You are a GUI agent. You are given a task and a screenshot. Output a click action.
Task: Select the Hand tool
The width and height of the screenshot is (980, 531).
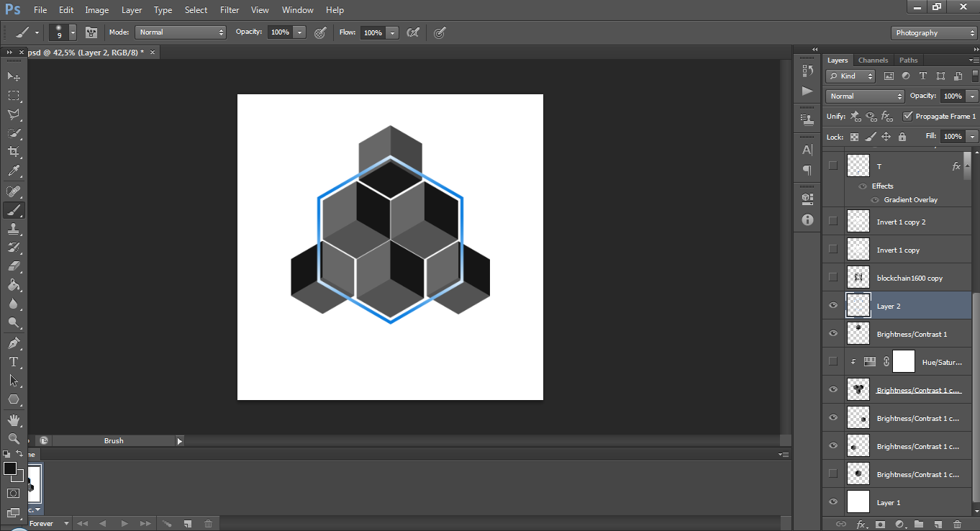click(13, 420)
